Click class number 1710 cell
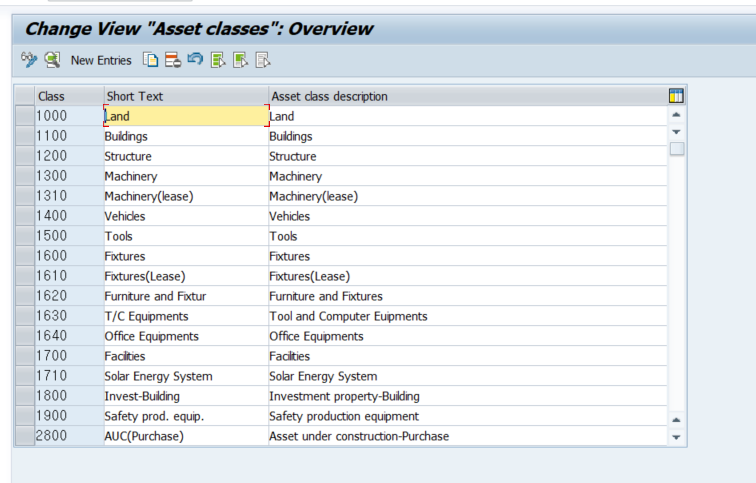 [69, 376]
